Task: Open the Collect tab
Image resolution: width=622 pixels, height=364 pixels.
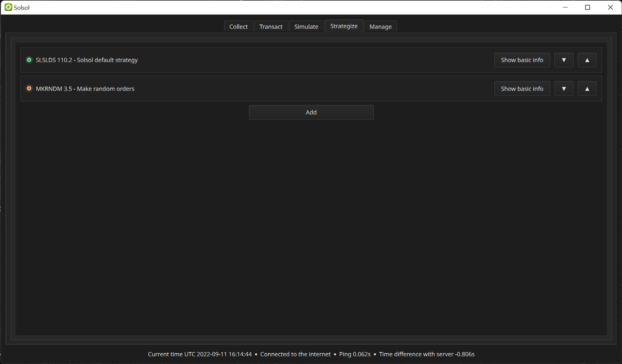Action: tap(239, 27)
